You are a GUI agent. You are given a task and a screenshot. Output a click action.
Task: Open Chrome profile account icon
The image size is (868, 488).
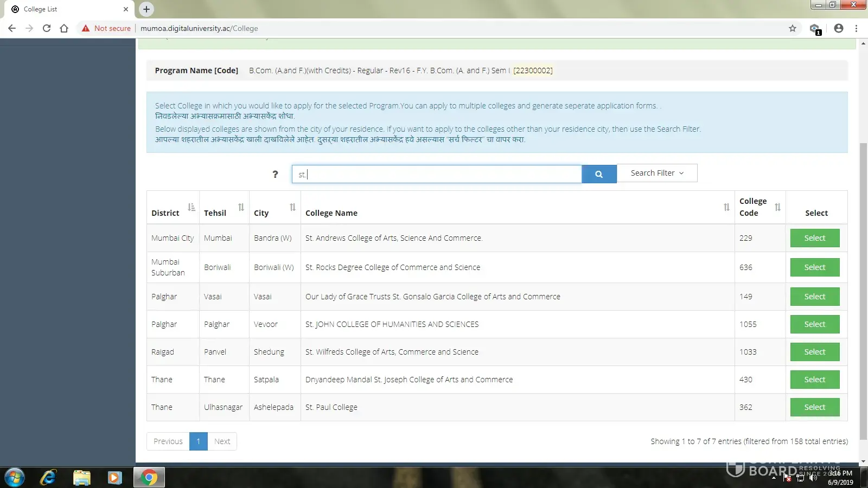(838, 28)
